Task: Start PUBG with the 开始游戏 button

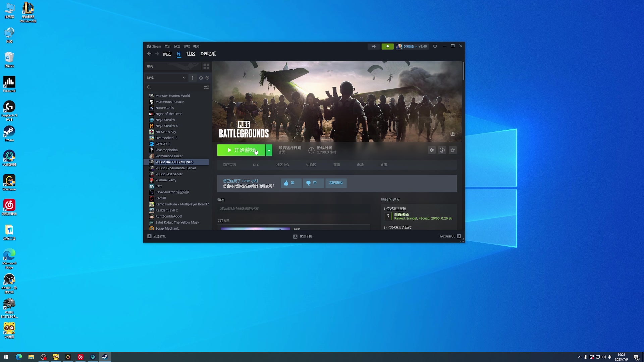Action: 241,150
